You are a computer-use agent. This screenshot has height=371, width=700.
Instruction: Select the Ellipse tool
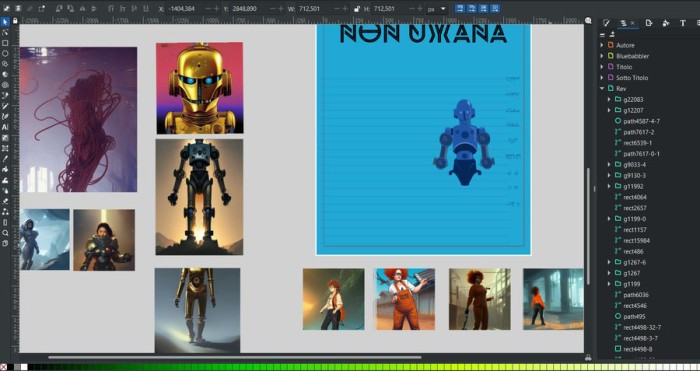coord(5,53)
